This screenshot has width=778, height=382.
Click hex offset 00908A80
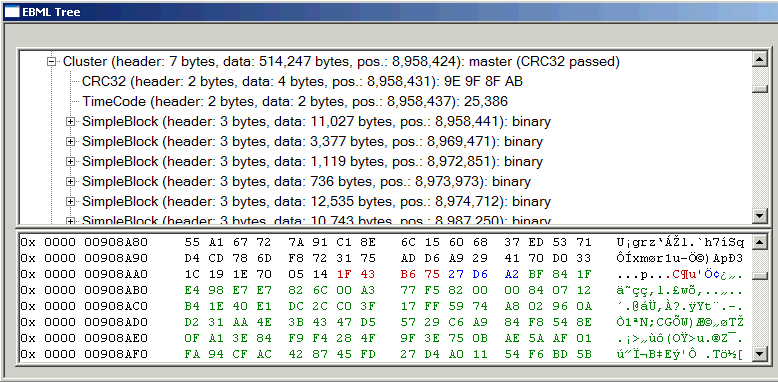pyautogui.click(x=116, y=243)
